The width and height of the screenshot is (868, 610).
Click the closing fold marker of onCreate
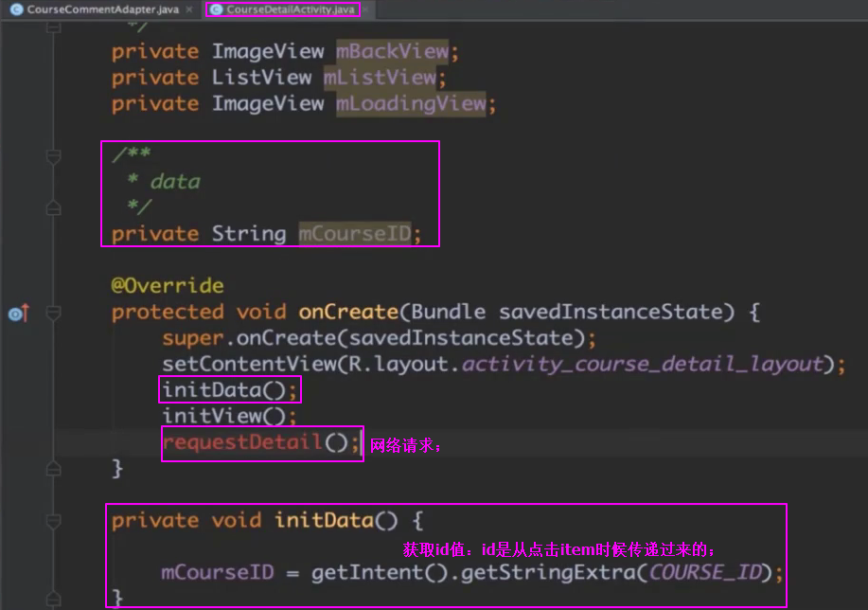coord(54,469)
